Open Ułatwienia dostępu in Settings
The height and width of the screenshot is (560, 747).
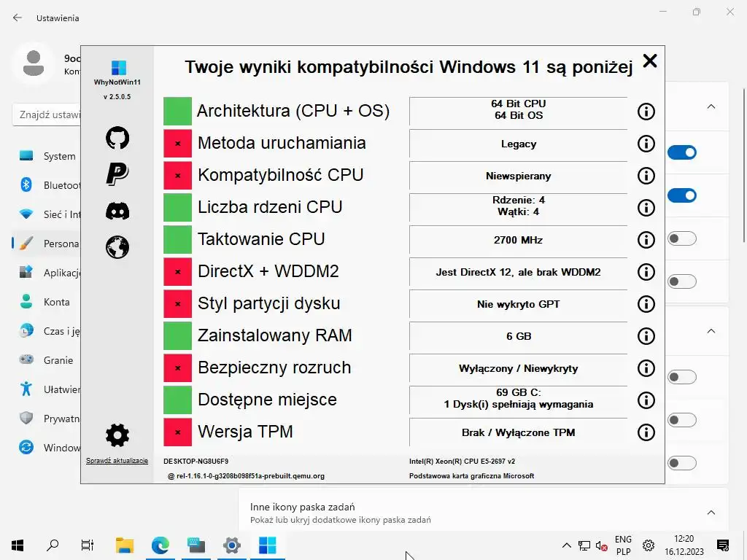(x=47, y=389)
